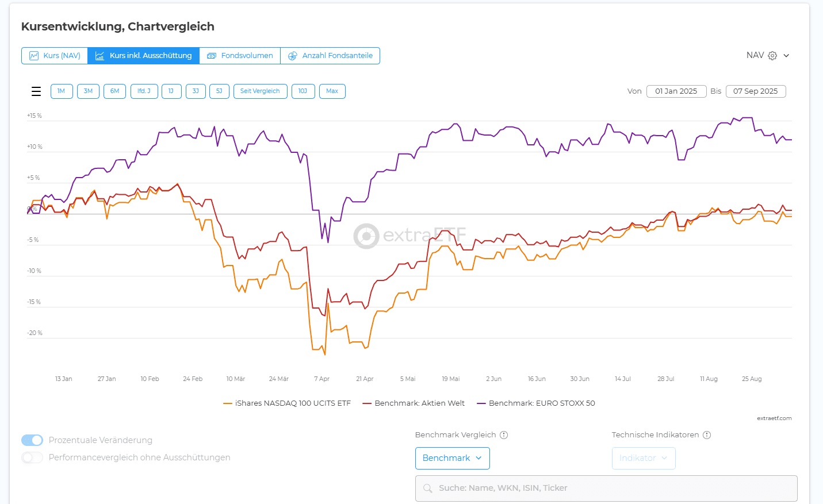823x504 pixels.
Task: Click the Kurs (NAV) chart icon
Action: pos(34,56)
